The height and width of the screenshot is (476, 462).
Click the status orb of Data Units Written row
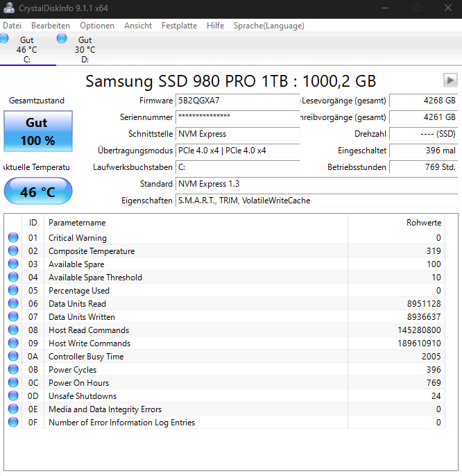click(13, 316)
